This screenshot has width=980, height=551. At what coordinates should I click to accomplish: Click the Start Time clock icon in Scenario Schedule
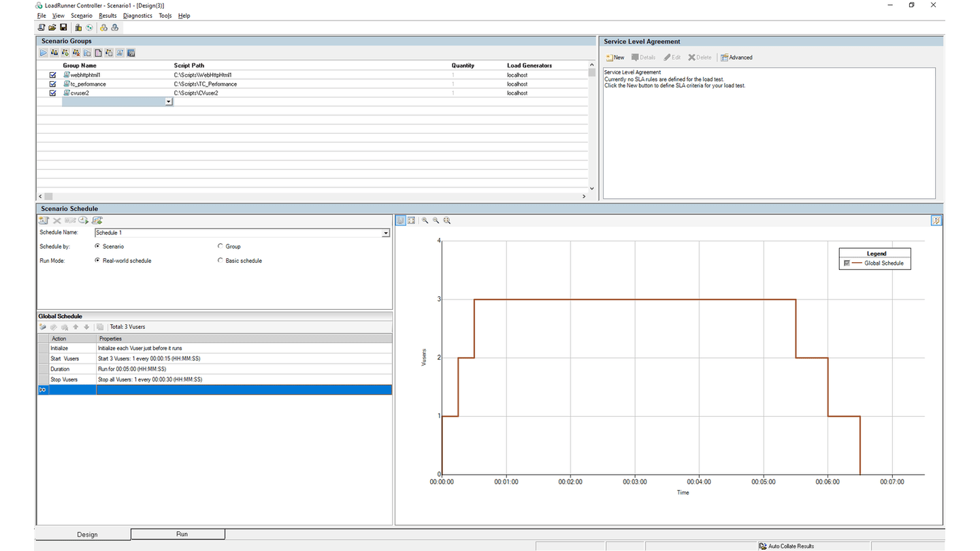tap(83, 220)
